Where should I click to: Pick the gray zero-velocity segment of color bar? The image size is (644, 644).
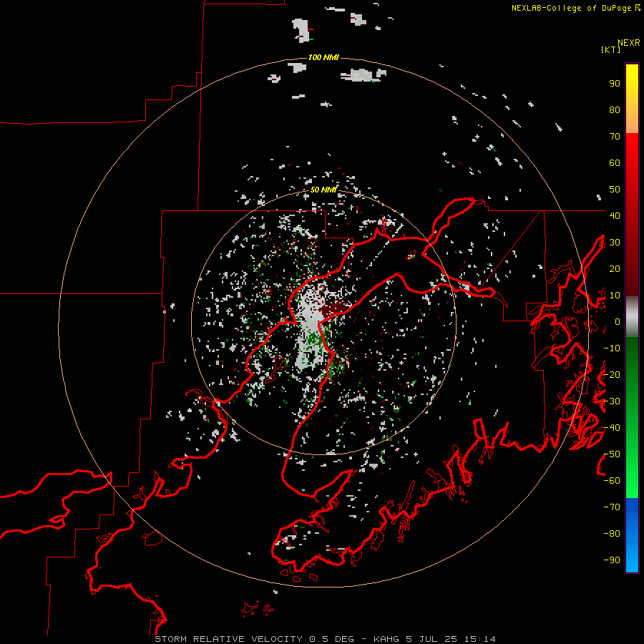tap(632, 317)
